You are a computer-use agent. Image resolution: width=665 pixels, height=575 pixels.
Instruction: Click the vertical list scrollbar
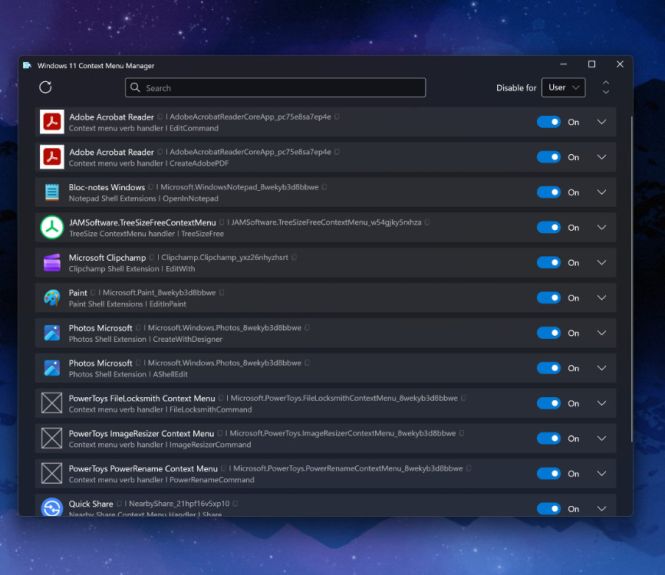(x=631, y=280)
